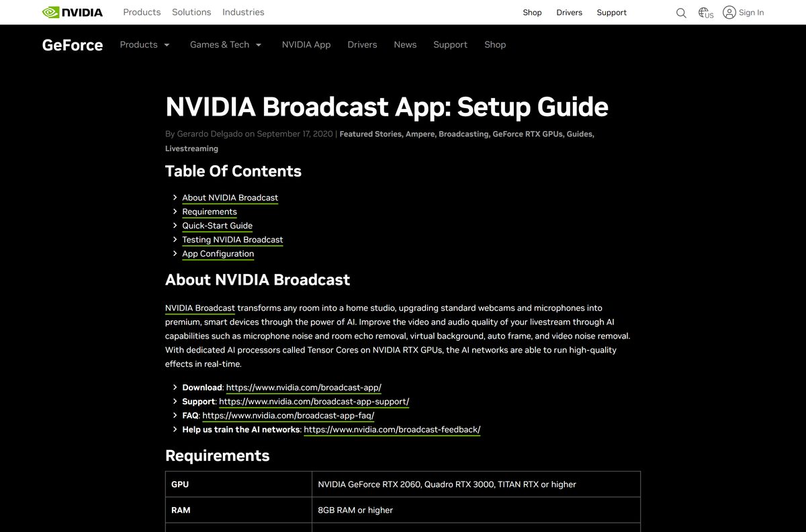Screen dimensions: 806x532
Task: Jump to Requirements section link
Action: [x=210, y=212]
